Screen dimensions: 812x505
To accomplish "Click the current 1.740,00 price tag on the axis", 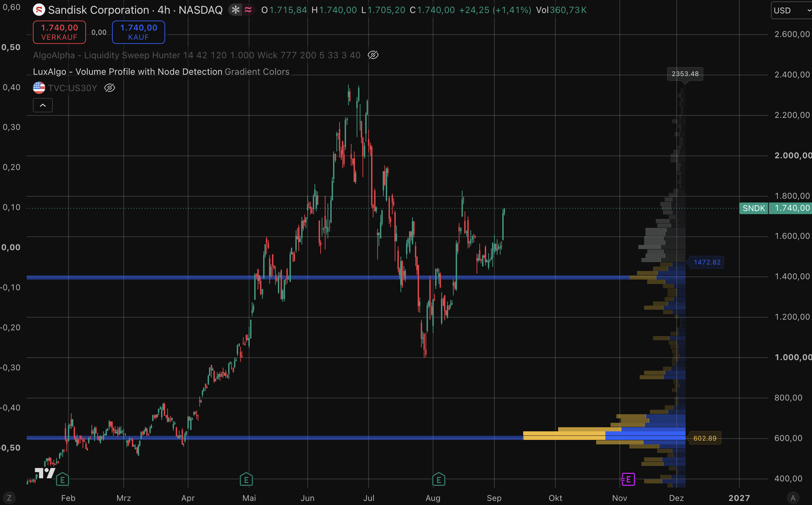I will [x=790, y=208].
